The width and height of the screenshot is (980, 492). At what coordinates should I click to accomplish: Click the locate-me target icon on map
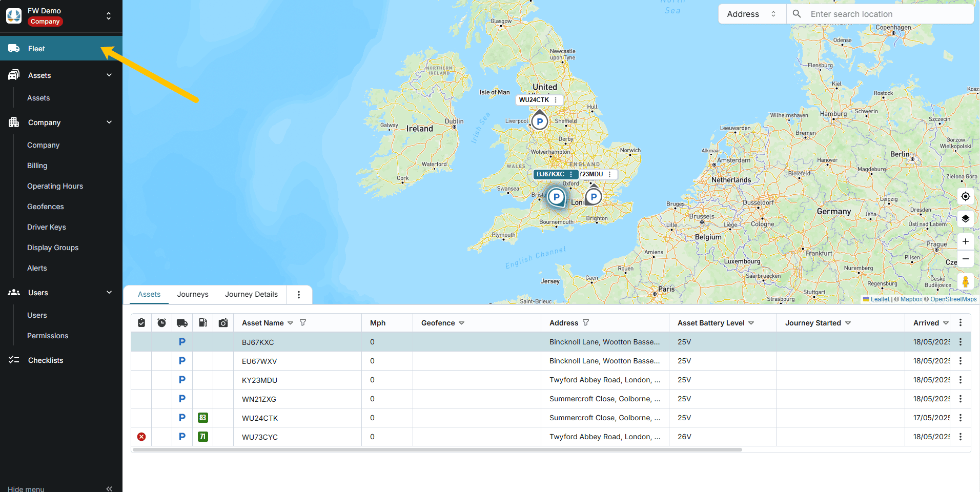[965, 197]
